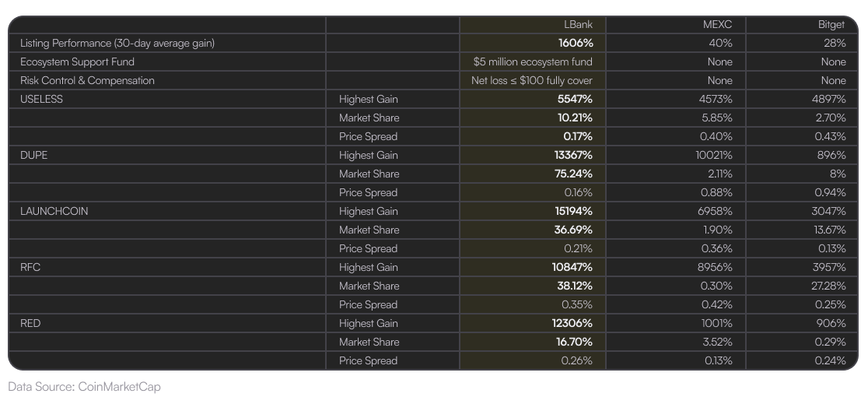Click the Bitget column header
Screen dimensions: 868x397
click(x=831, y=24)
